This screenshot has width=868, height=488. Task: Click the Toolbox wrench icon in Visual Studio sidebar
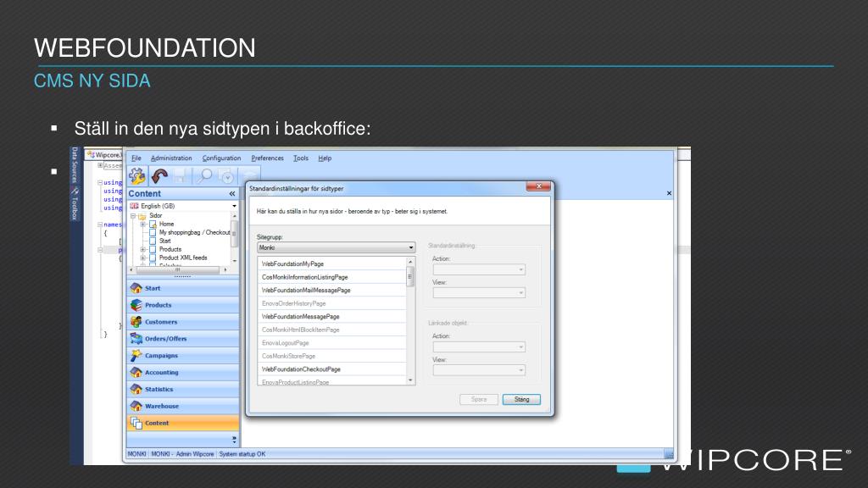click(x=75, y=191)
